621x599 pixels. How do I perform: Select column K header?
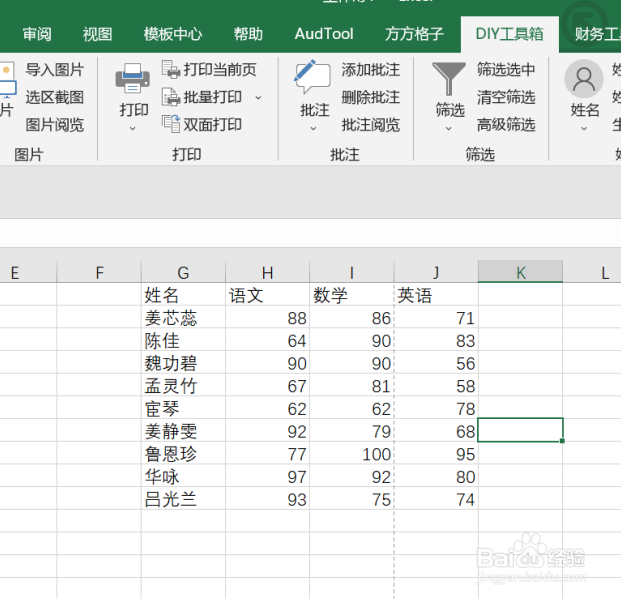(520, 272)
